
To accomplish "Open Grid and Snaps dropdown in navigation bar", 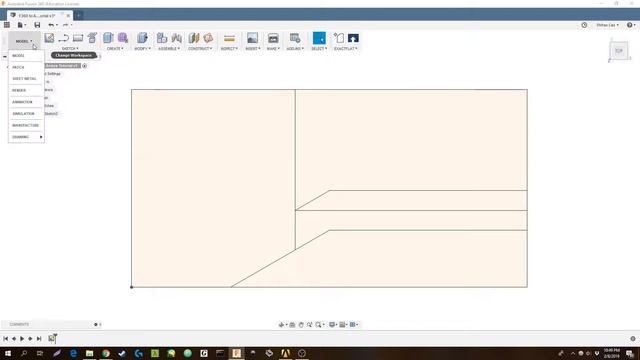I will click(343, 324).
